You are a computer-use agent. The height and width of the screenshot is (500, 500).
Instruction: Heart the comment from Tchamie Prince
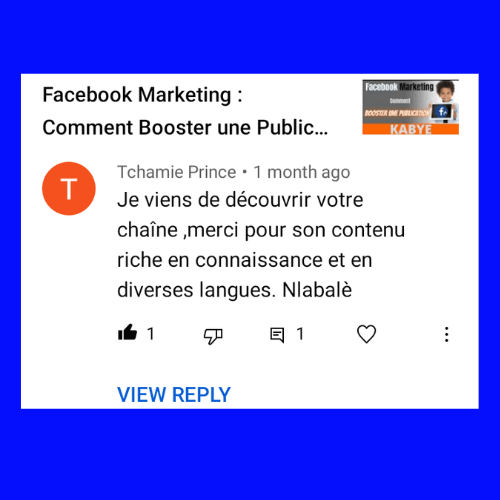click(366, 334)
